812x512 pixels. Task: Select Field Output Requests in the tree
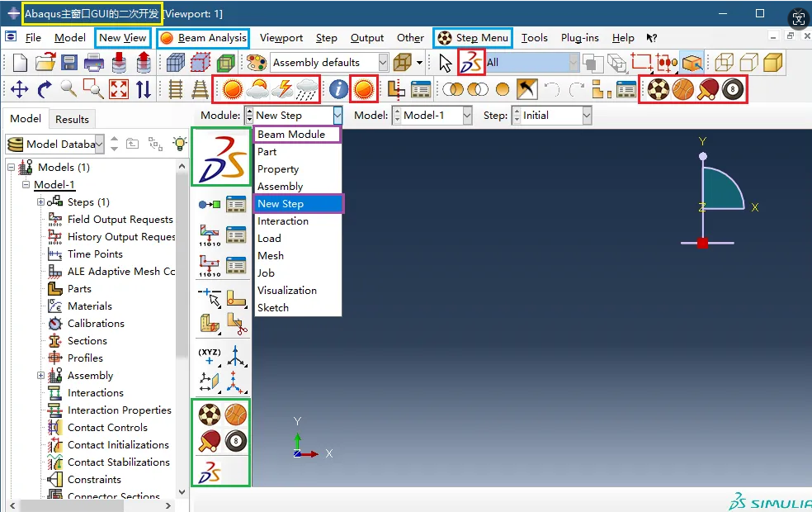coord(120,220)
